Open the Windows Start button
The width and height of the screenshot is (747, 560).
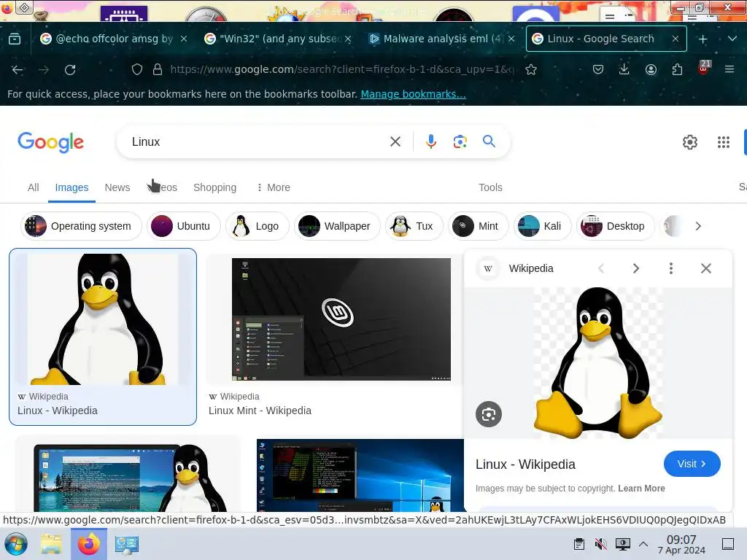[16, 544]
